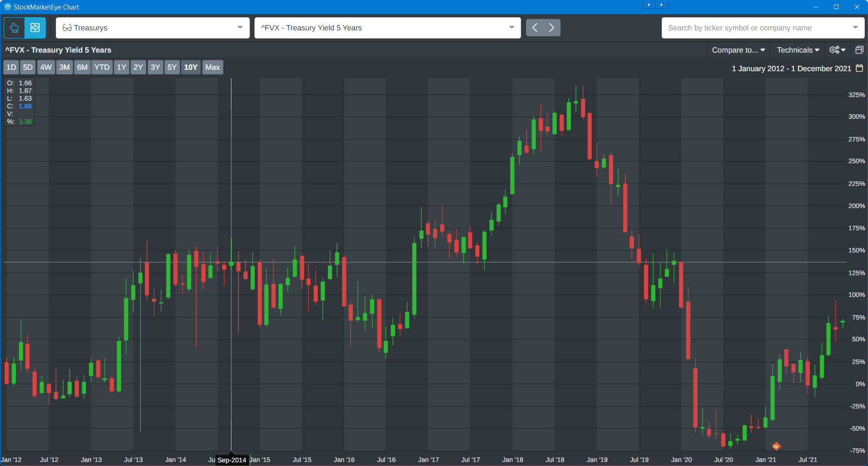Open the date range calendar icon

point(859,68)
